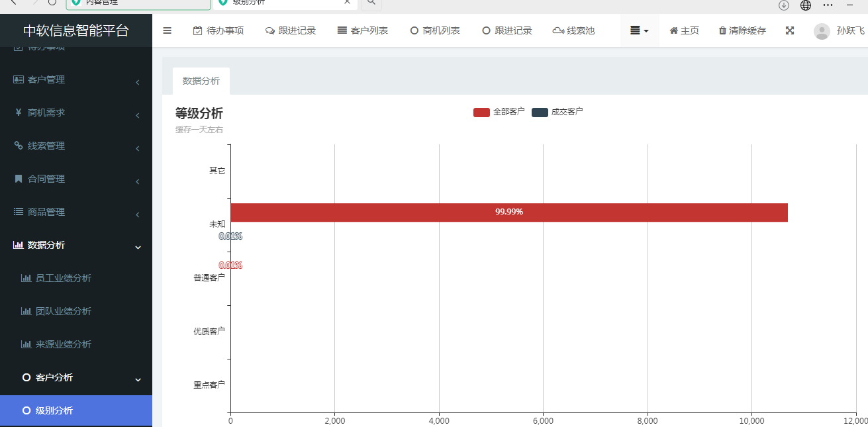Expand the 商机需求 sidebar menu

click(76, 113)
